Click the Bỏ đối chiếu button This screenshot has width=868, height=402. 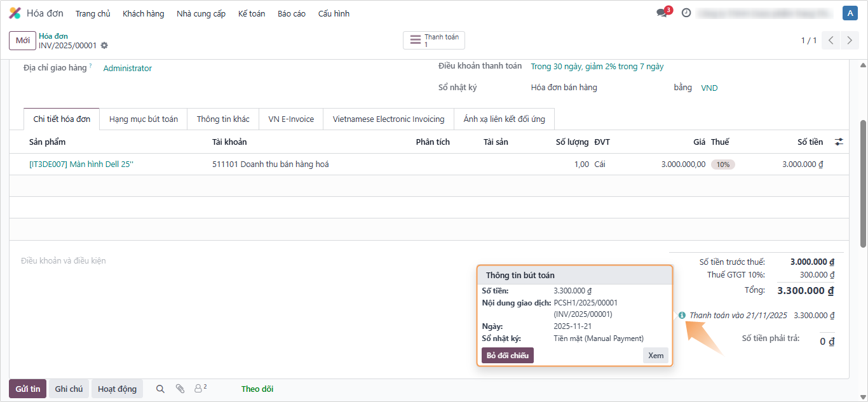507,356
